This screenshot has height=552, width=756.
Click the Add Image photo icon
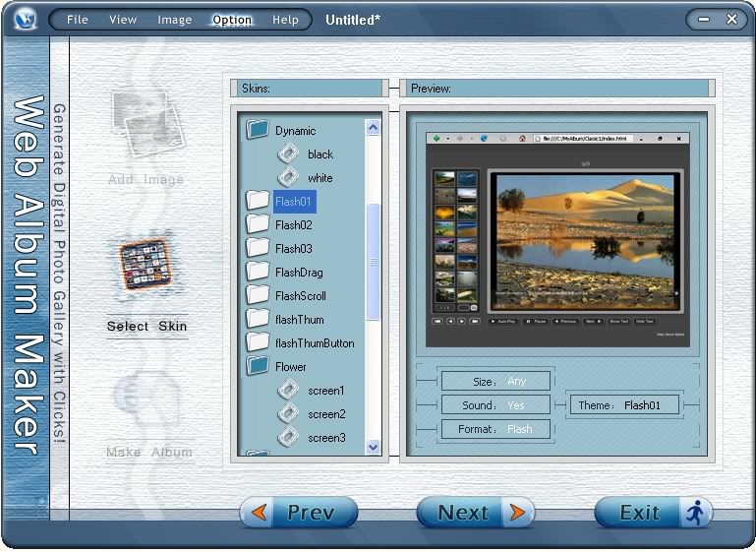pyautogui.click(x=147, y=124)
